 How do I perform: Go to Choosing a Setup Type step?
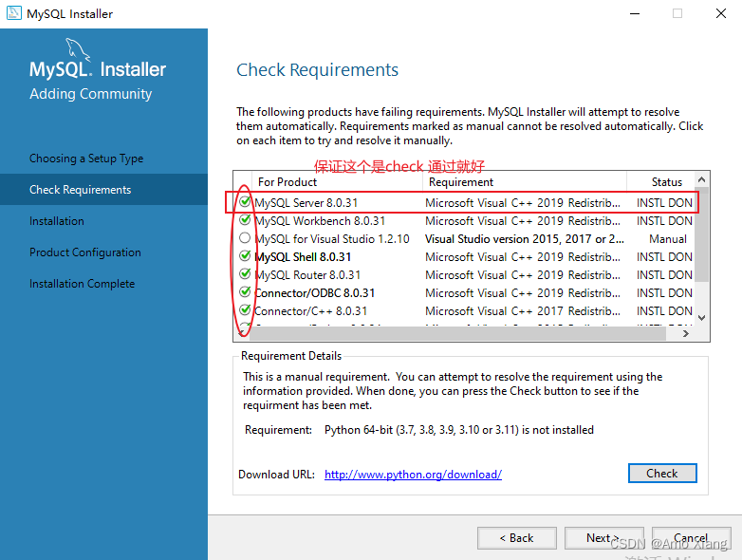pos(86,159)
